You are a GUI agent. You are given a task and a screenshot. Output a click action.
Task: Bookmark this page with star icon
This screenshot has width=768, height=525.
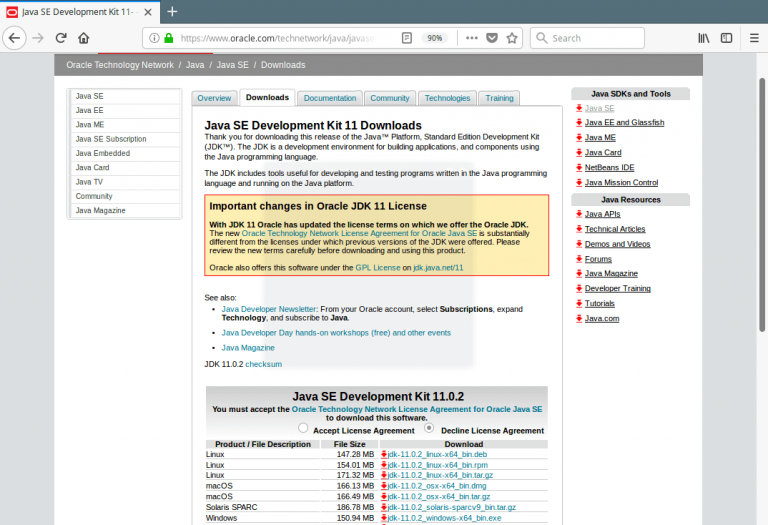512,38
